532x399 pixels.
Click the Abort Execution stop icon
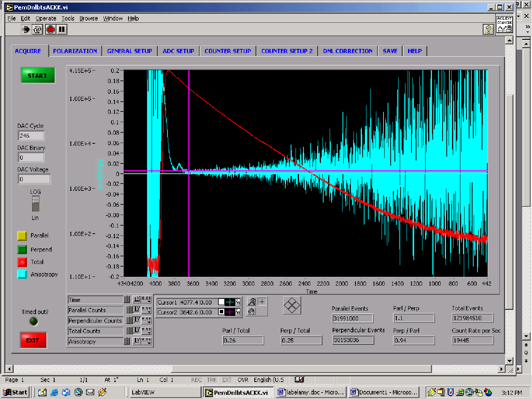pos(51,29)
